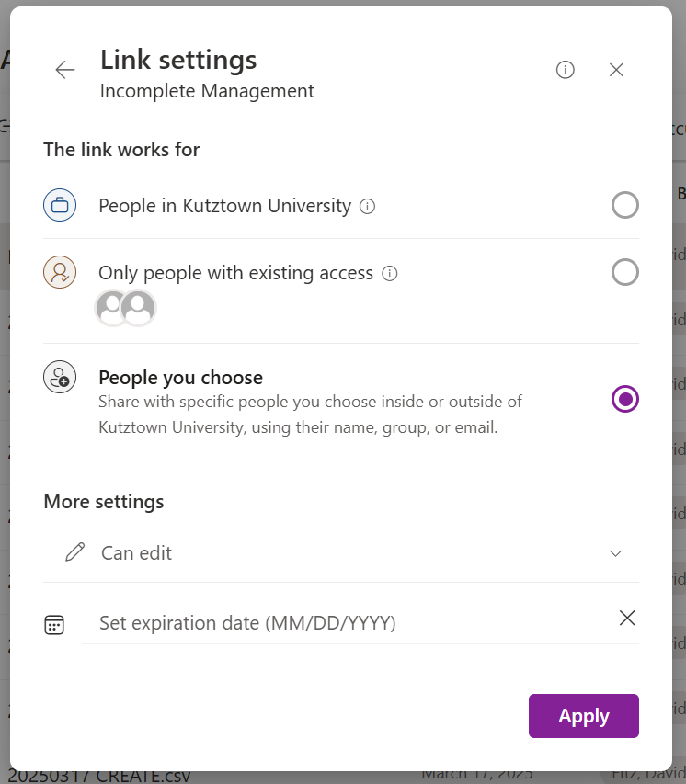Click the Apply button
The image size is (686, 784).
point(583,715)
